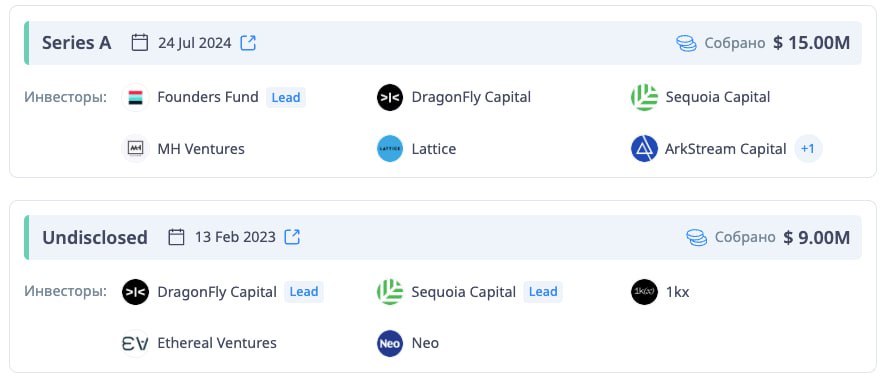886x381 pixels.
Task: Open the Founders Fund investor link
Action: pyautogui.click(x=208, y=97)
